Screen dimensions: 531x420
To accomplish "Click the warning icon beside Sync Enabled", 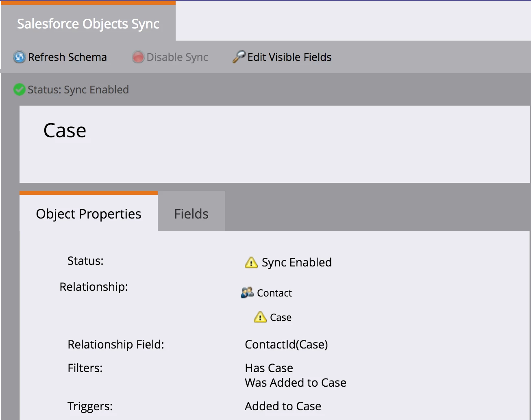I will coord(251,262).
